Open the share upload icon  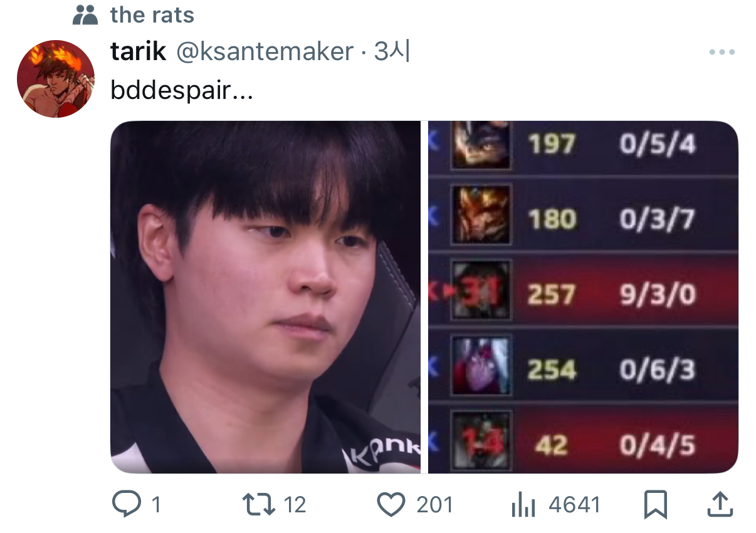coord(720,505)
